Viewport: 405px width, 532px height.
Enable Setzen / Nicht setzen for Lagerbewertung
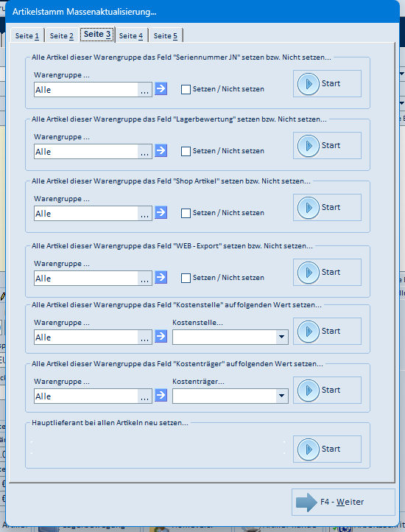click(186, 151)
